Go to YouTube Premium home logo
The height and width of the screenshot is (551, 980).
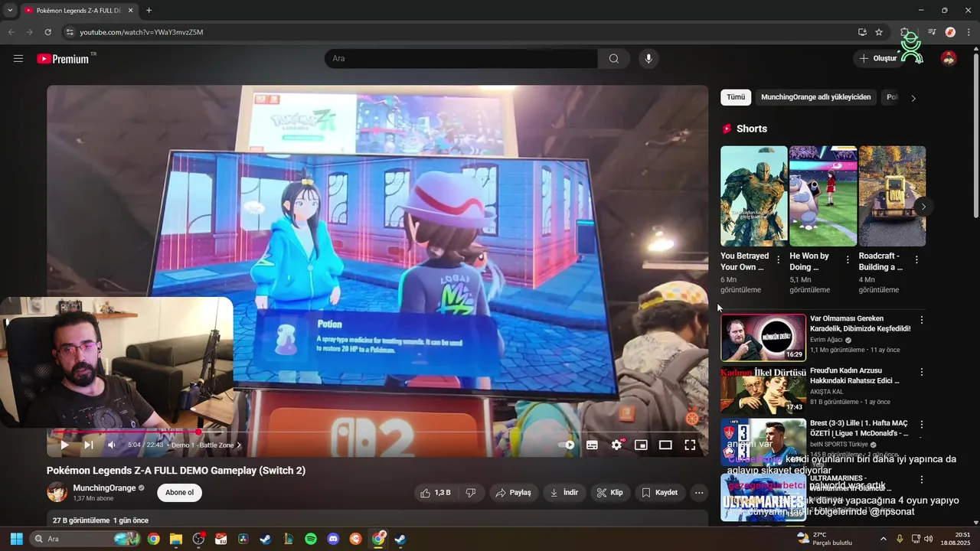(64, 59)
